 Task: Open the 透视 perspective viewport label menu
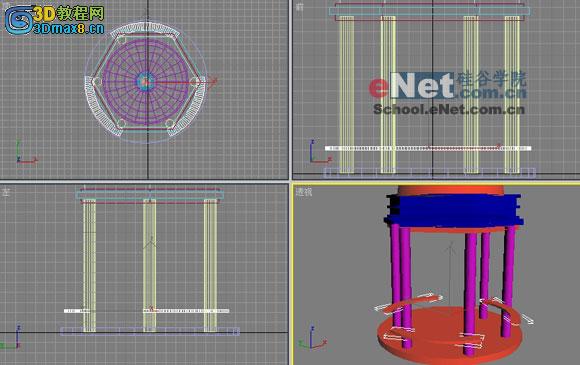[304, 192]
